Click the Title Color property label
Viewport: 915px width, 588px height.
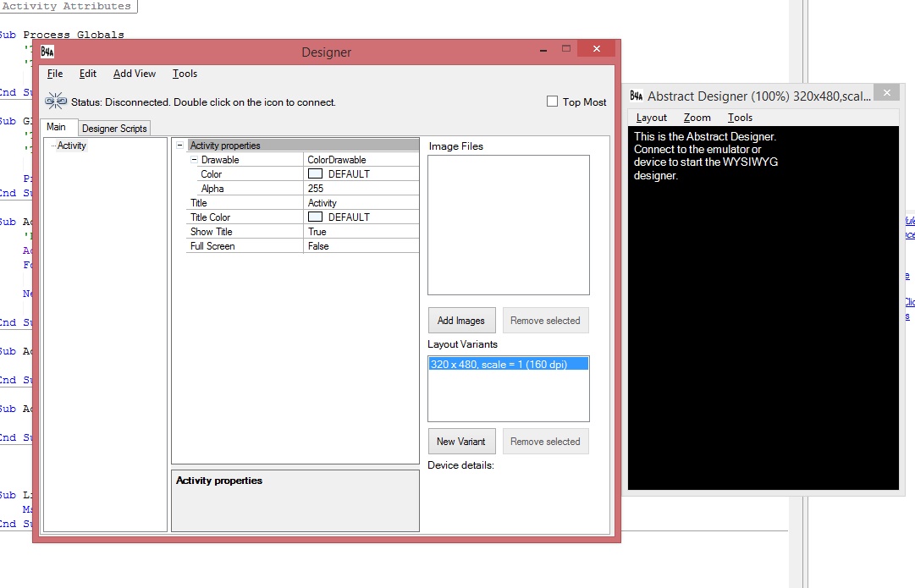210,217
